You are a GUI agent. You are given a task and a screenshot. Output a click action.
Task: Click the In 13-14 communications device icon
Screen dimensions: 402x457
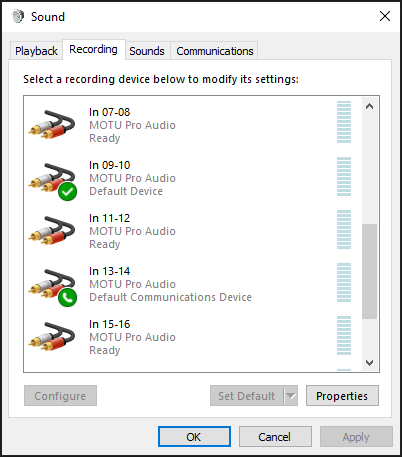click(52, 287)
